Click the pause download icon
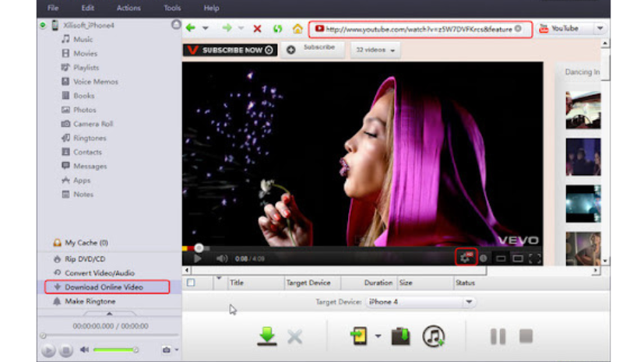Viewport: 644px width, 362px height. point(498,336)
